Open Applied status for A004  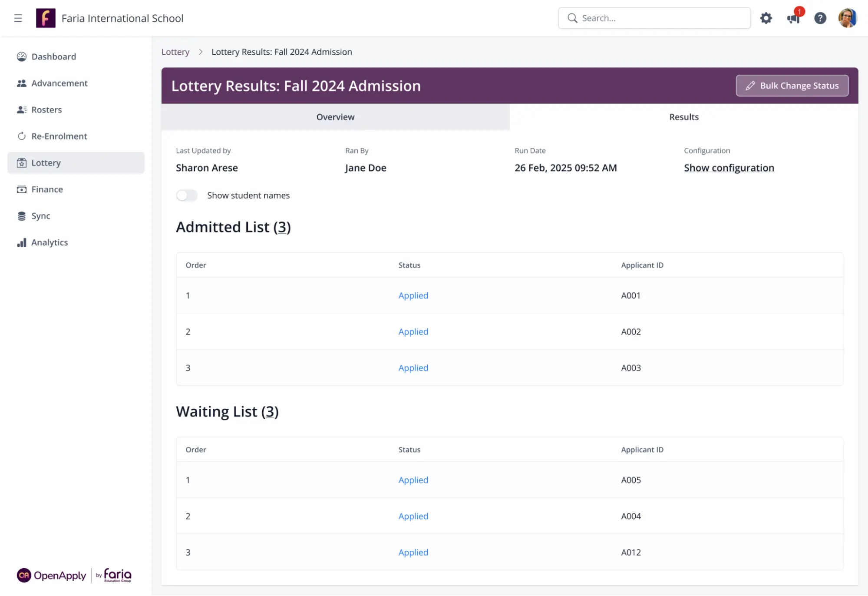pos(413,516)
